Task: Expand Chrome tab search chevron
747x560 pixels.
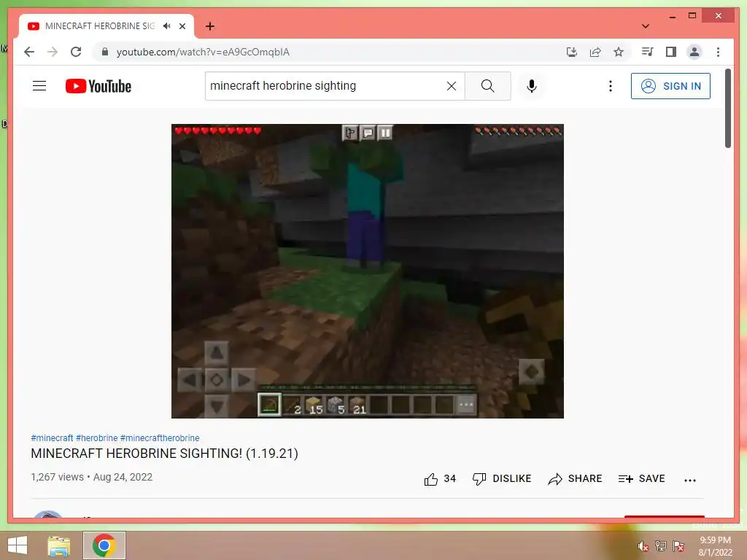Action: click(645, 26)
